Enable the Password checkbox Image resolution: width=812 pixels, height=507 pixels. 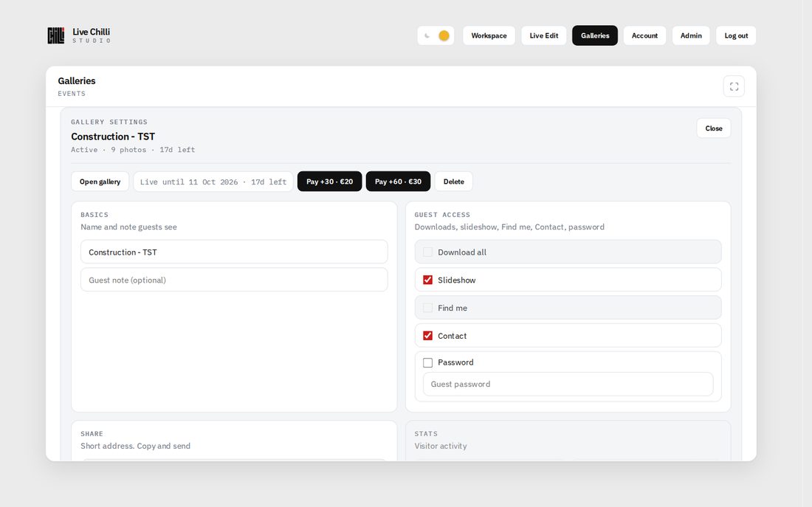pos(427,362)
